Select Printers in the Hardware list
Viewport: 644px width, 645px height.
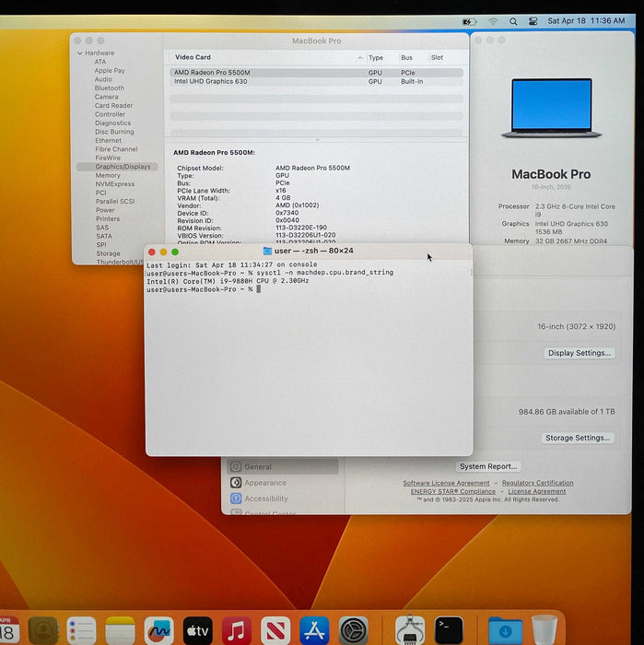click(108, 219)
